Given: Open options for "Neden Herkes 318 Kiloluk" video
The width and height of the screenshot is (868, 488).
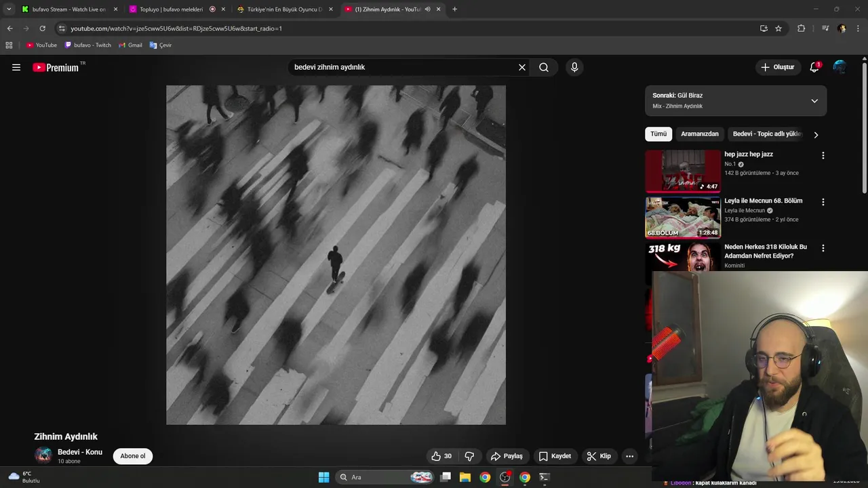Looking at the screenshot, I should tap(823, 248).
